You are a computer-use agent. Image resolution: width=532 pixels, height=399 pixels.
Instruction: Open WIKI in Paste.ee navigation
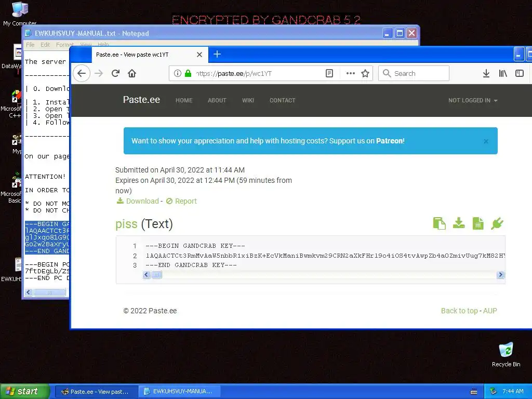[248, 100]
